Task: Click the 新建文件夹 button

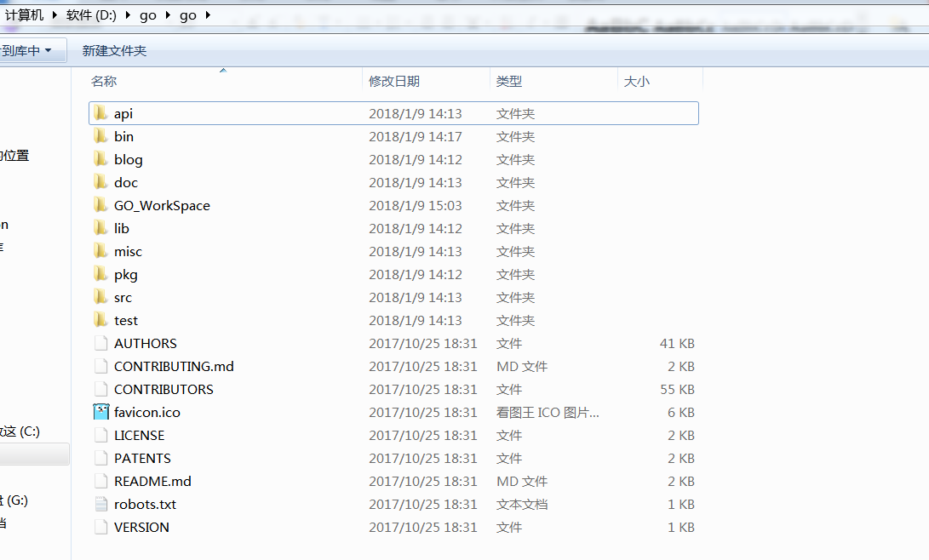Action: [114, 51]
